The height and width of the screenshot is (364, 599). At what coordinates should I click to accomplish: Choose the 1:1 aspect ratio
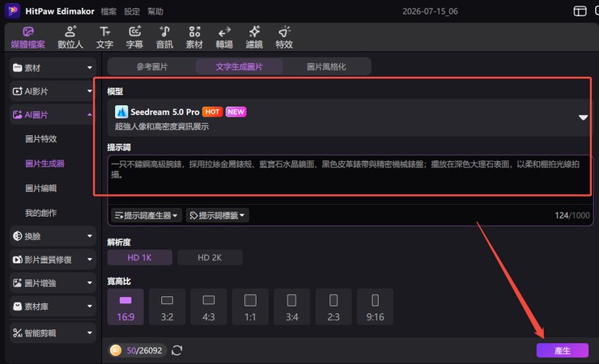click(250, 307)
